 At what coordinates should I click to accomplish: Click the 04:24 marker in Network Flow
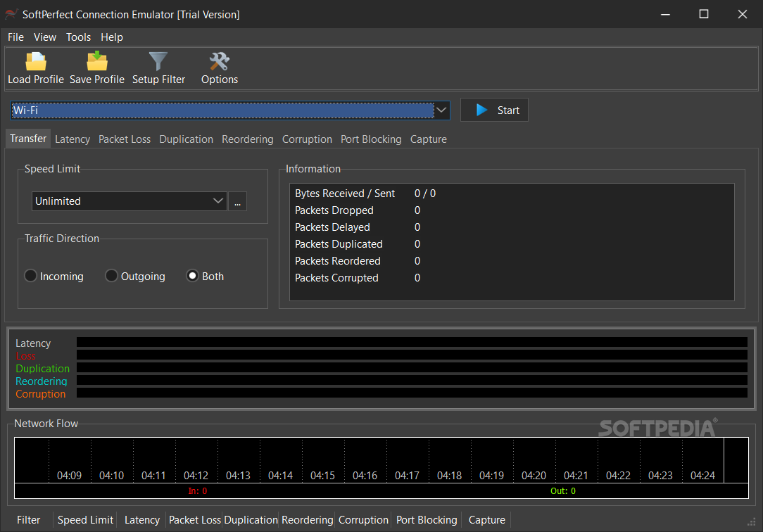(x=702, y=476)
